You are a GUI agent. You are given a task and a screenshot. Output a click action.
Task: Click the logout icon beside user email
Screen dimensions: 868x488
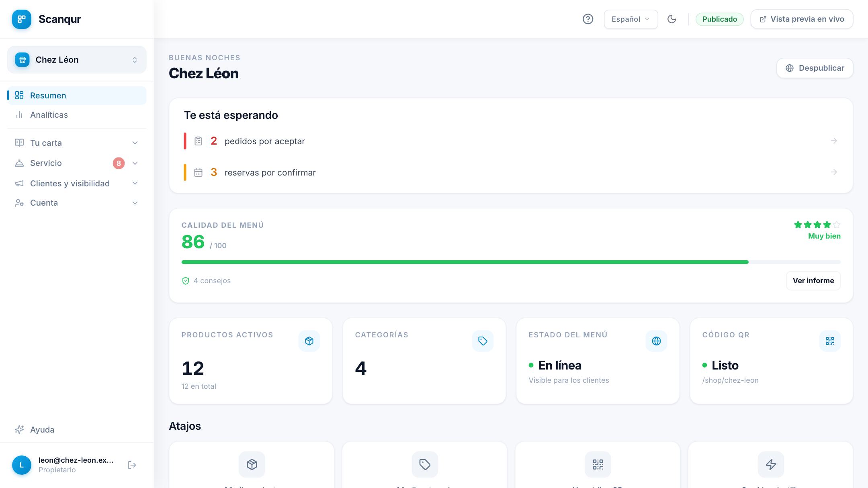click(132, 465)
